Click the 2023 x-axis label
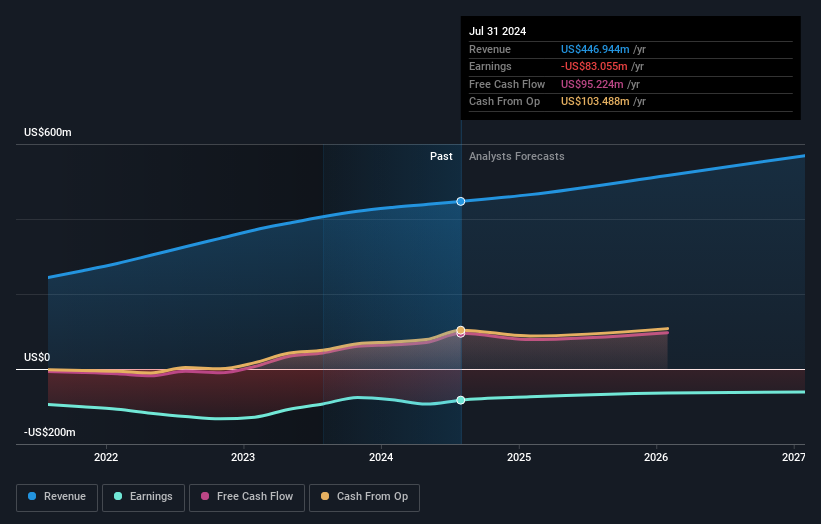This screenshot has height=524, width=821. [x=243, y=458]
